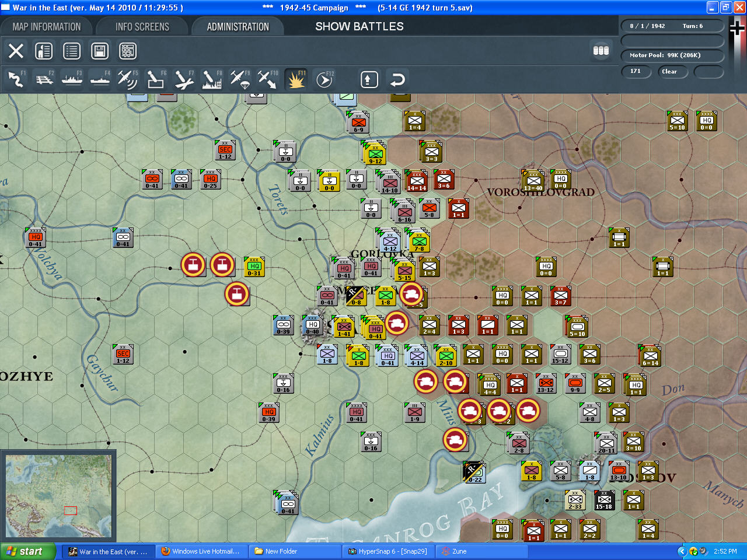Click the undo curved-arrow toolbar button
Viewport: 747px width, 560px height.
coord(397,79)
